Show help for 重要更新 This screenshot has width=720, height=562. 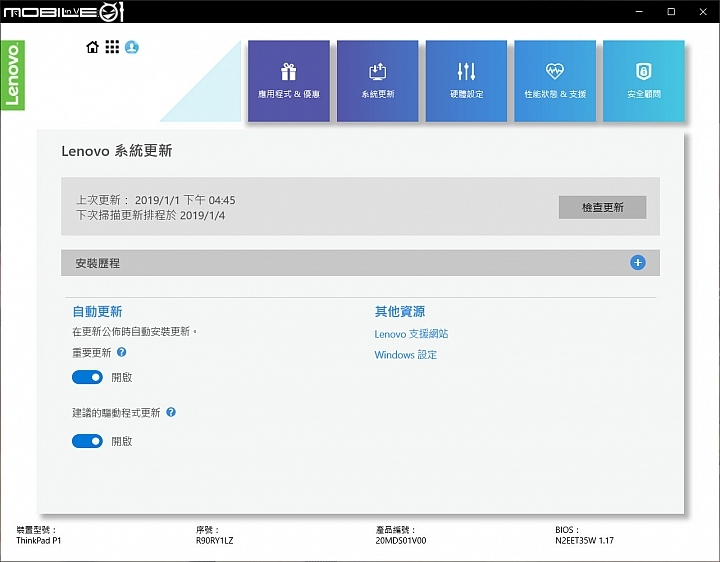(121, 352)
